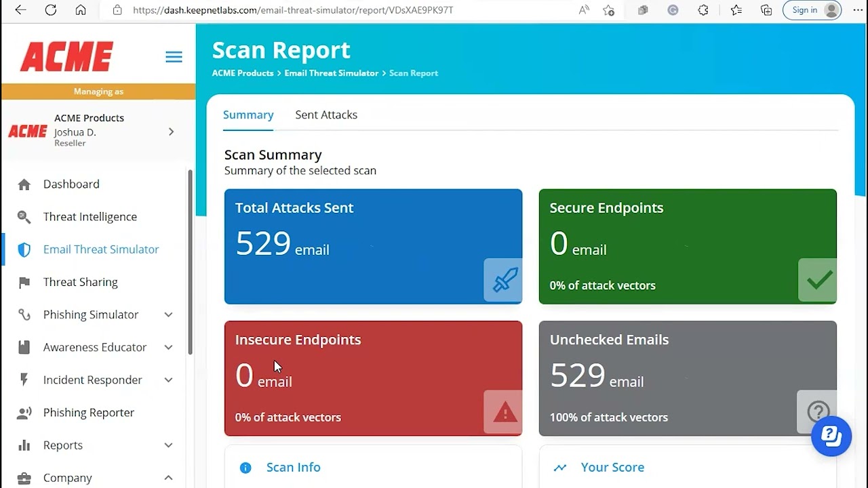Click the Sign in button

tap(812, 10)
